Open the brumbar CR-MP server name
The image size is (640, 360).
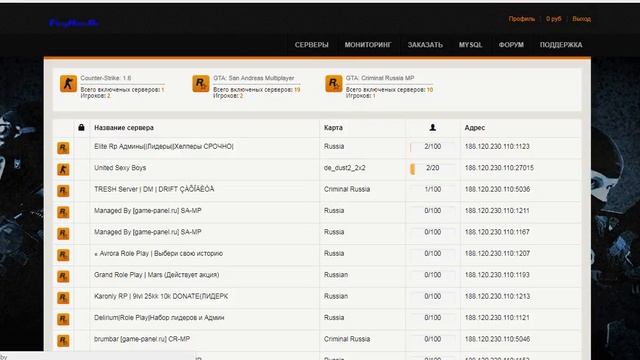[142, 339]
